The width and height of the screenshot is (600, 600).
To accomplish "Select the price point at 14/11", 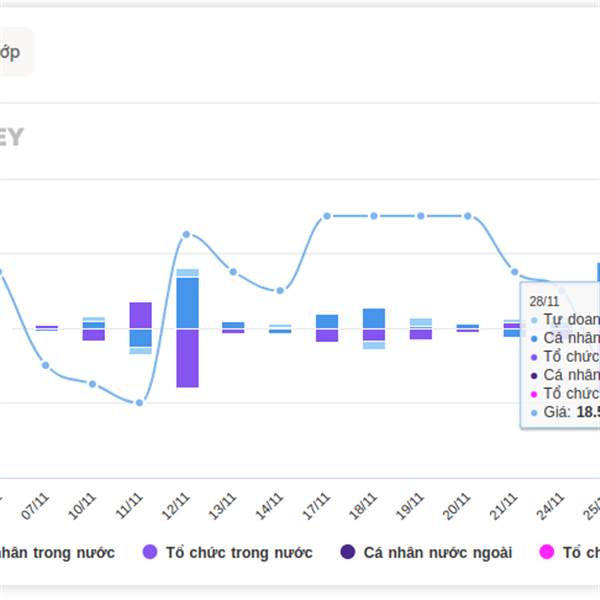I will [x=280, y=291].
